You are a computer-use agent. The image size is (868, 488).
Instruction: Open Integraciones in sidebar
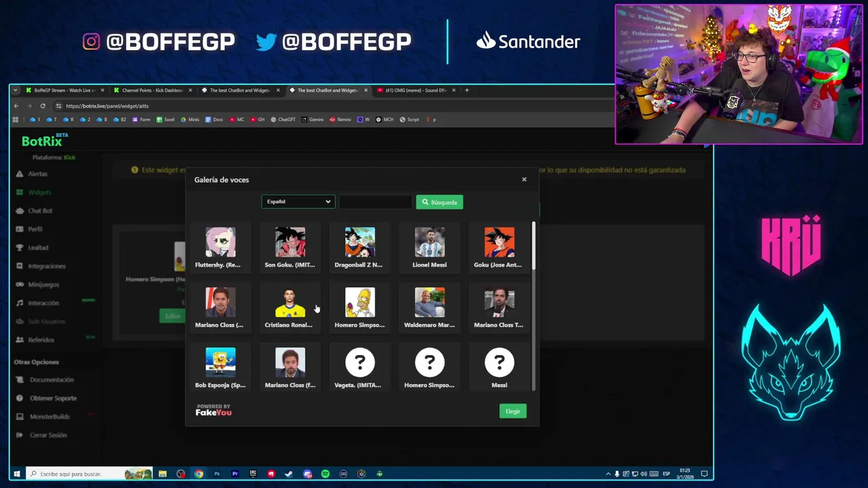pyautogui.click(x=47, y=266)
